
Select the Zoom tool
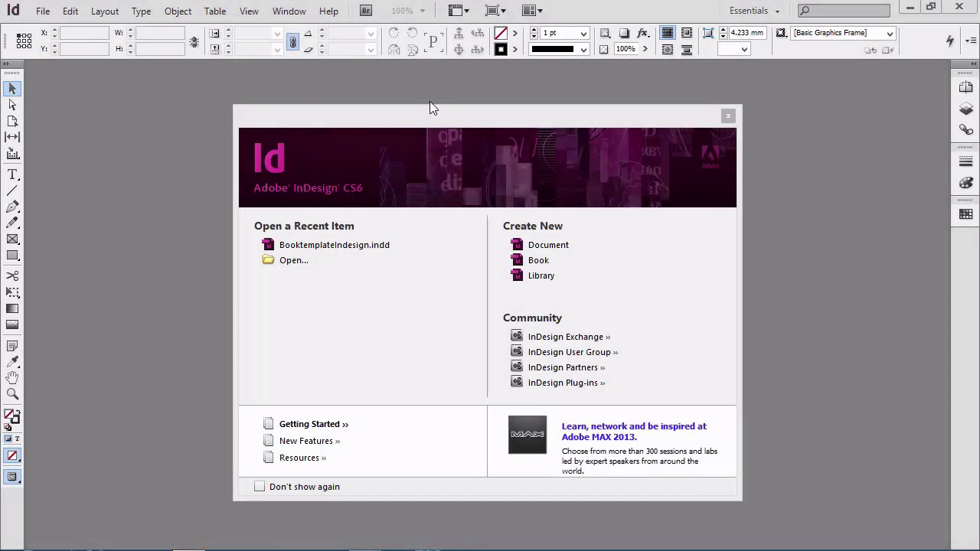tap(12, 394)
